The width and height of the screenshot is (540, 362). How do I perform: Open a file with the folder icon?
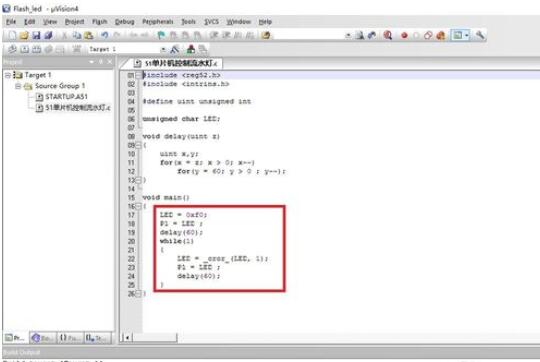pyautogui.click(x=24, y=35)
